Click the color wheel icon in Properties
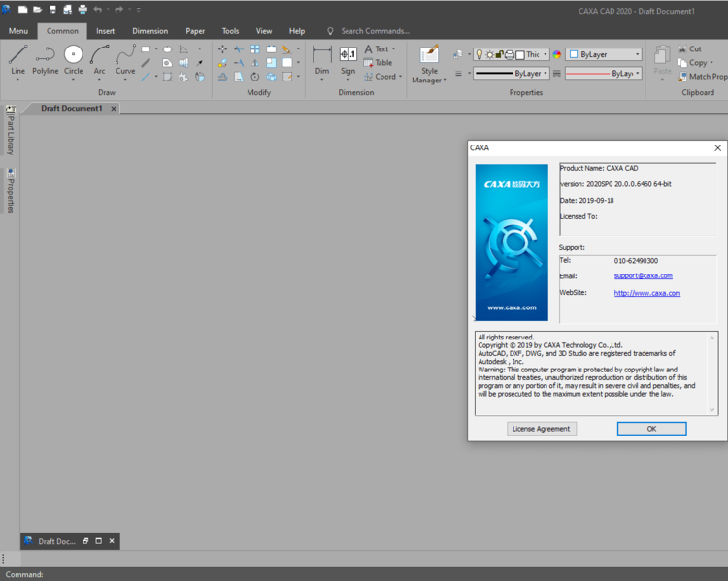The width and height of the screenshot is (728, 581). point(557,55)
